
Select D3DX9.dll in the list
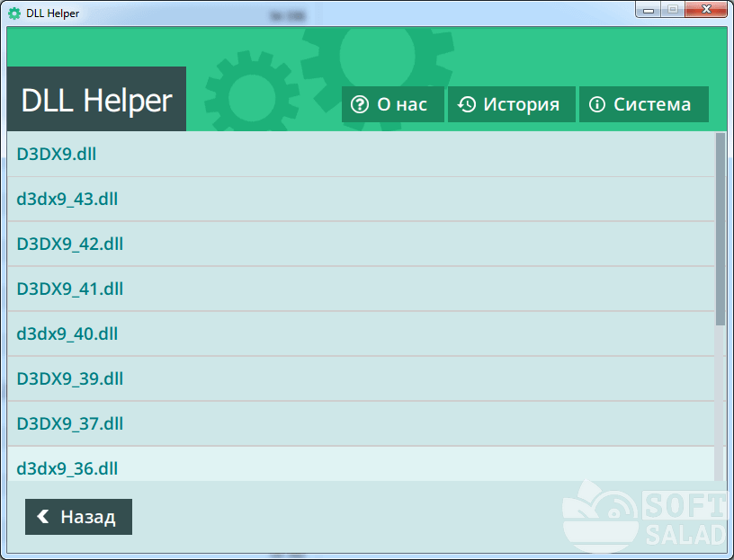(361, 154)
